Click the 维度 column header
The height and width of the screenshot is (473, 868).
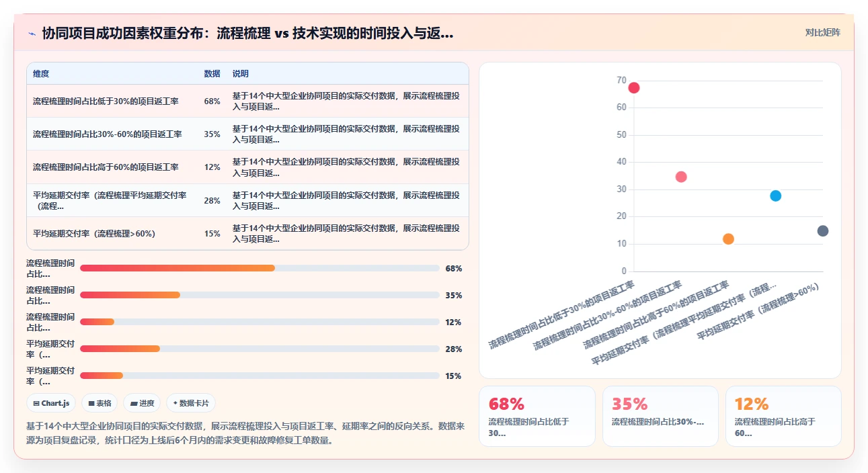coord(41,74)
